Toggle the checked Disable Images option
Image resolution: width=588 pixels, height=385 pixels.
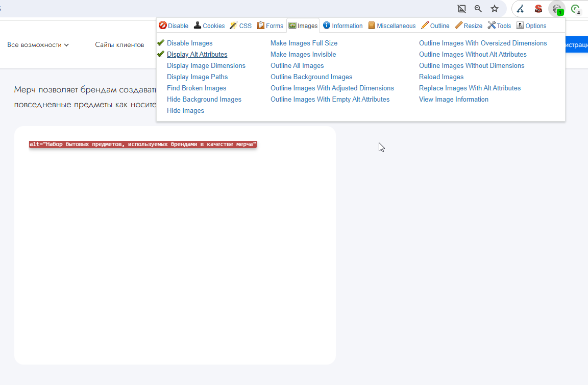(190, 43)
